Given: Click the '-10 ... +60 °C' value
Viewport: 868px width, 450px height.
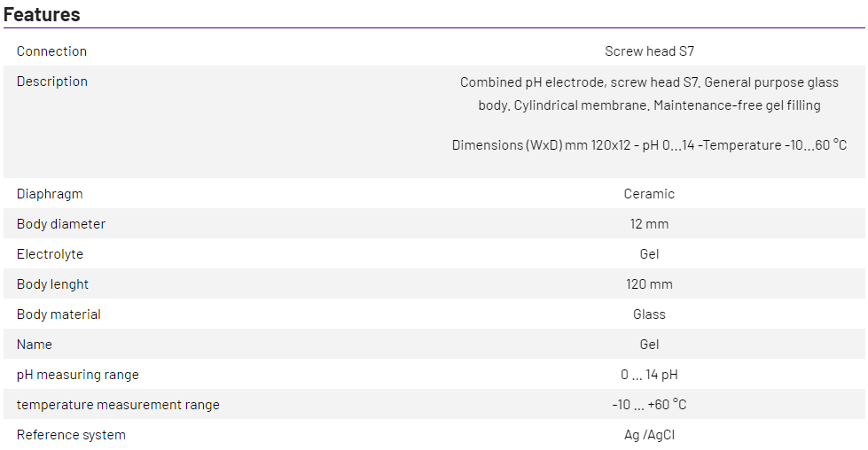Looking at the screenshot, I should [649, 405].
